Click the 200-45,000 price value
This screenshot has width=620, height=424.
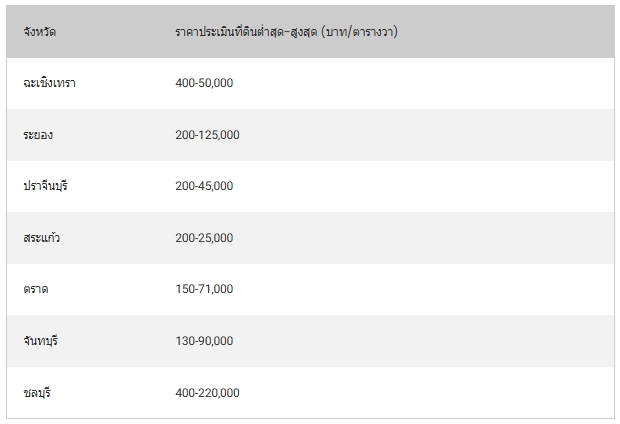[x=204, y=186]
